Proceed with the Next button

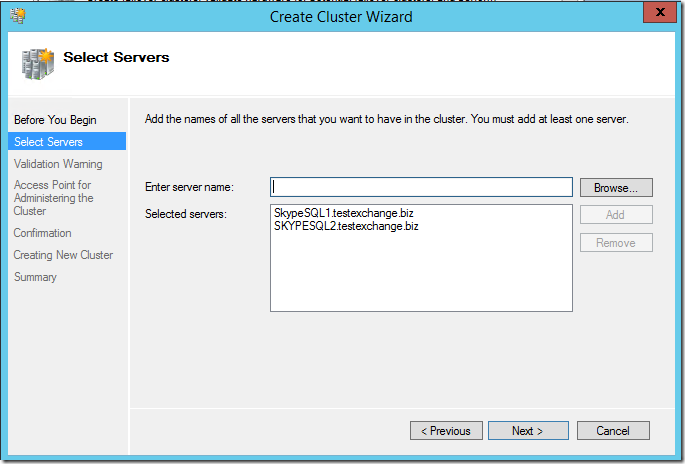pyautogui.click(x=528, y=431)
